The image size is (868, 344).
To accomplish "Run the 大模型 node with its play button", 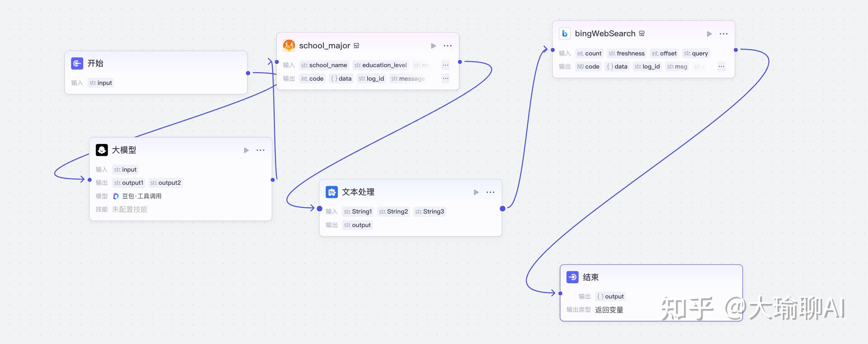I will (247, 150).
